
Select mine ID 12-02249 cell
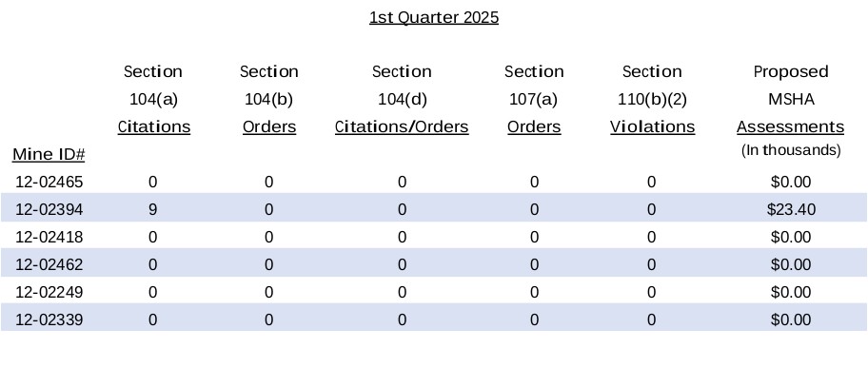pyautogui.click(x=49, y=292)
